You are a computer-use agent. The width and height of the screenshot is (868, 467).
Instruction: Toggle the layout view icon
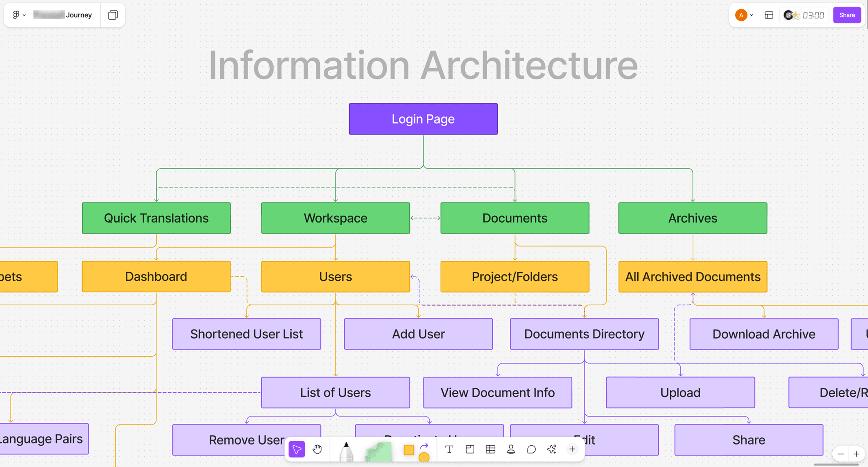(769, 15)
